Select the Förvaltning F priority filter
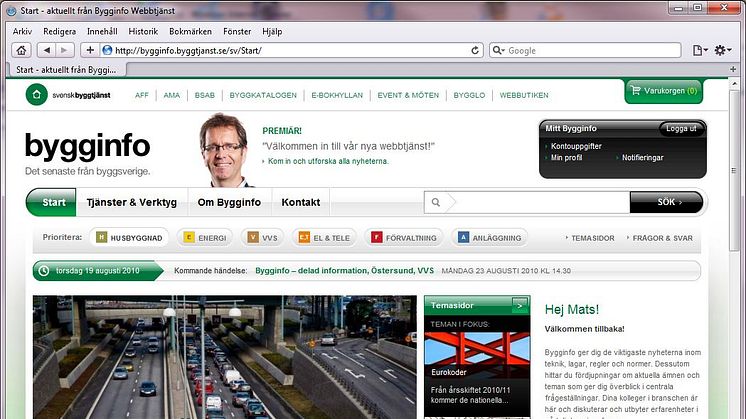 (403, 237)
